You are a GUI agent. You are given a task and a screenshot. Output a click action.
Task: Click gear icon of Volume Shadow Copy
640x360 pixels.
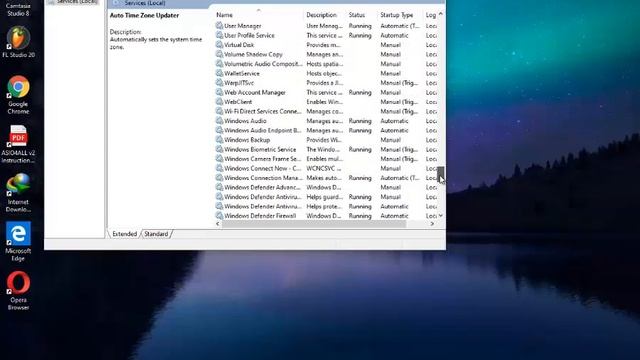click(219, 54)
